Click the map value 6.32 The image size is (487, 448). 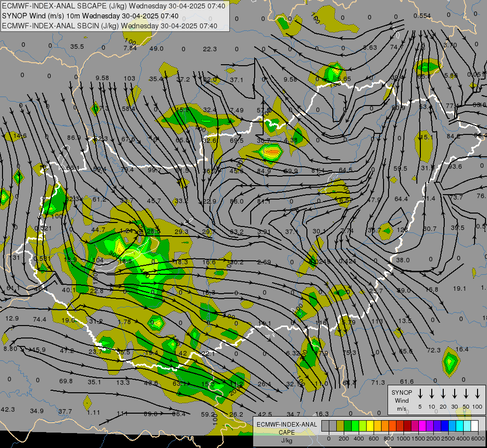tap(293, 353)
